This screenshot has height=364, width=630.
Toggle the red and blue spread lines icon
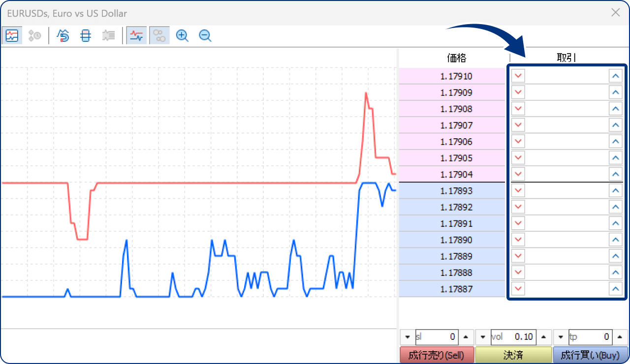coord(136,35)
